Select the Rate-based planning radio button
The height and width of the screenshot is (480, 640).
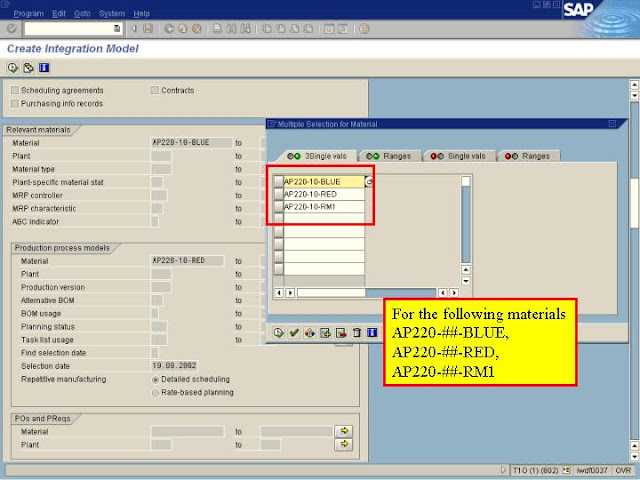point(155,393)
